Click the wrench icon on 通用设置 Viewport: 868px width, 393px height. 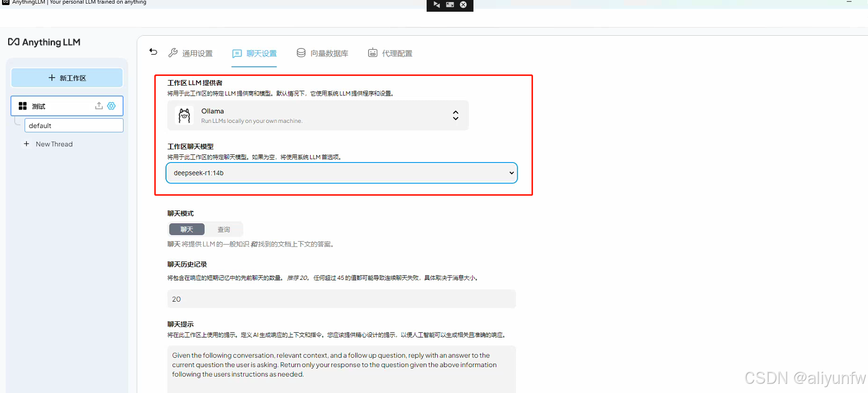(x=173, y=53)
